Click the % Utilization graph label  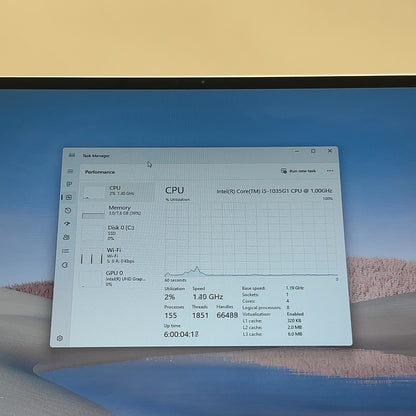178,199
